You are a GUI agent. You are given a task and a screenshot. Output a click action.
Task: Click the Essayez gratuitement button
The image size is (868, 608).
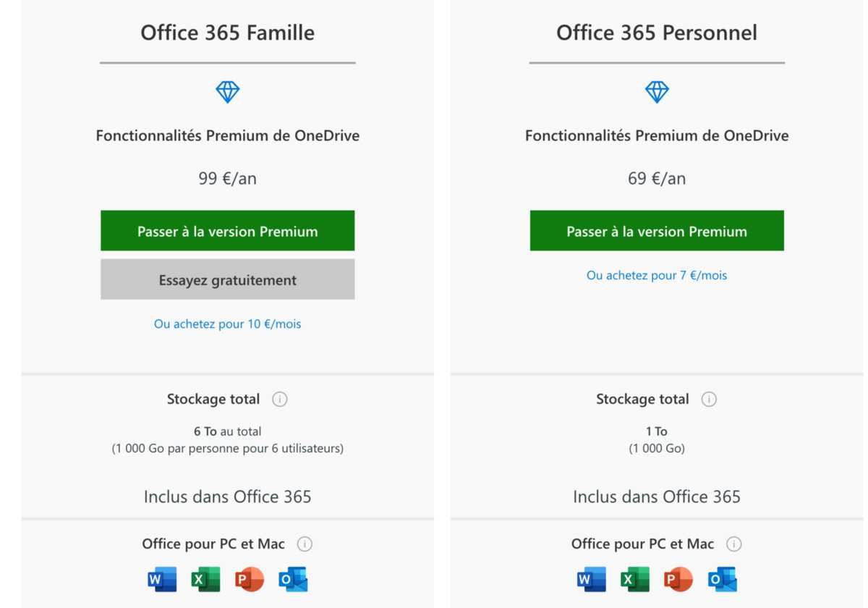228,279
